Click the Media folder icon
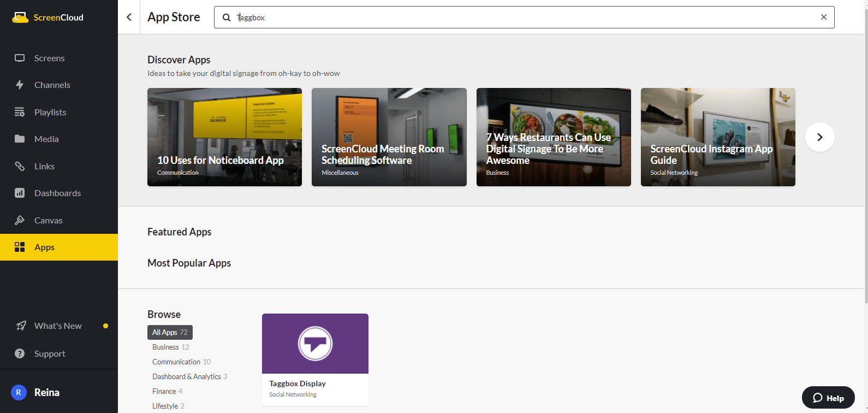The height and width of the screenshot is (413, 868). pyautogui.click(x=20, y=139)
